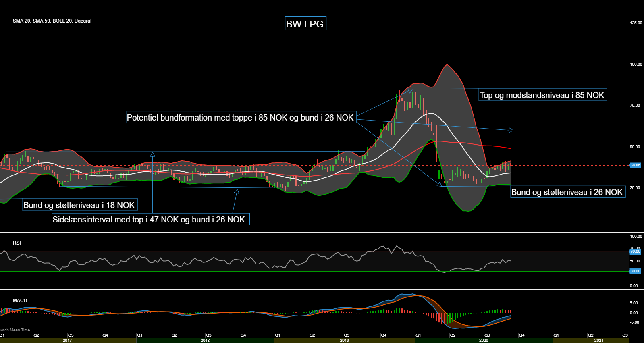The image size is (644, 343).
Task: Select the 'Bund og støtteniveau i 18 NOK' annotation
Action: tap(79, 205)
